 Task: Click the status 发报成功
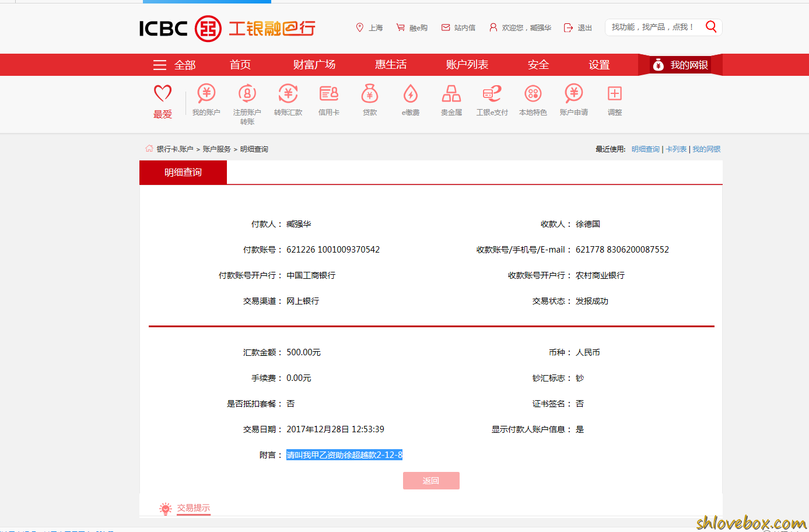[592, 301]
